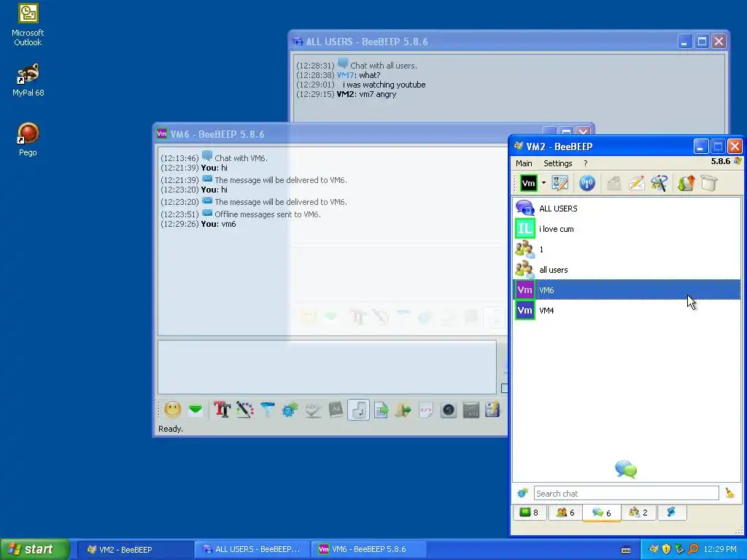Image resolution: width=747 pixels, height=560 pixels.
Task: Open the ? help menu in VM2 BeeBEEP
Action: point(586,163)
